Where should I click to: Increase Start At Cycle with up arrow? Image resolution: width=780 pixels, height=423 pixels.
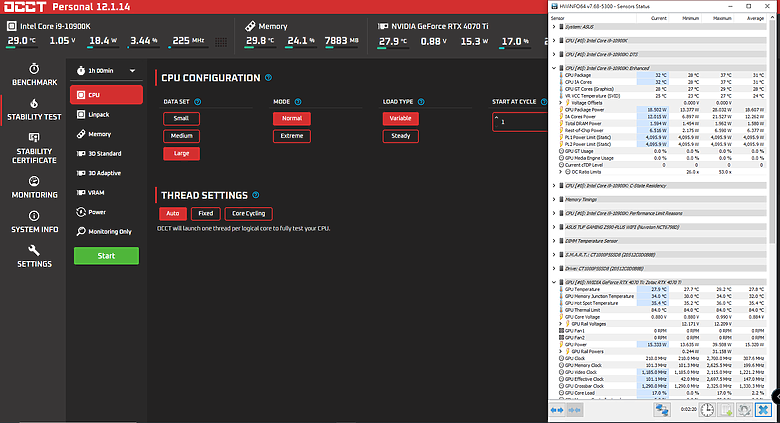coord(496,118)
